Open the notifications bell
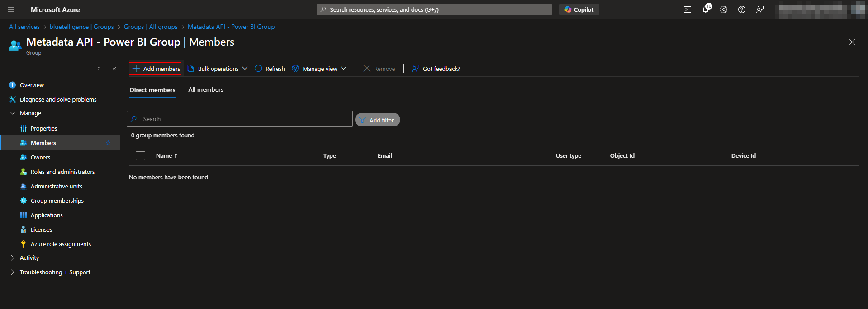 (x=706, y=9)
